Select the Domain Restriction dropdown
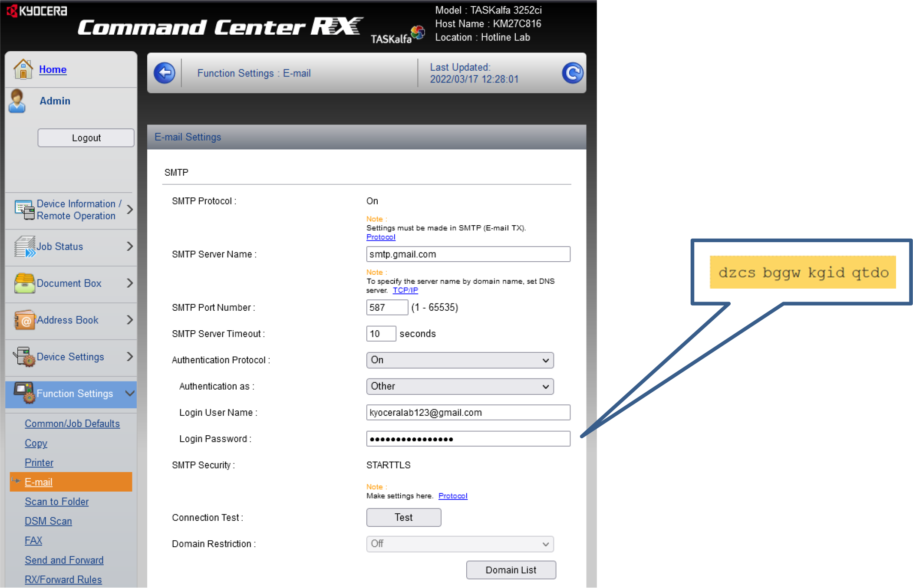The height and width of the screenshot is (588, 913). (459, 543)
